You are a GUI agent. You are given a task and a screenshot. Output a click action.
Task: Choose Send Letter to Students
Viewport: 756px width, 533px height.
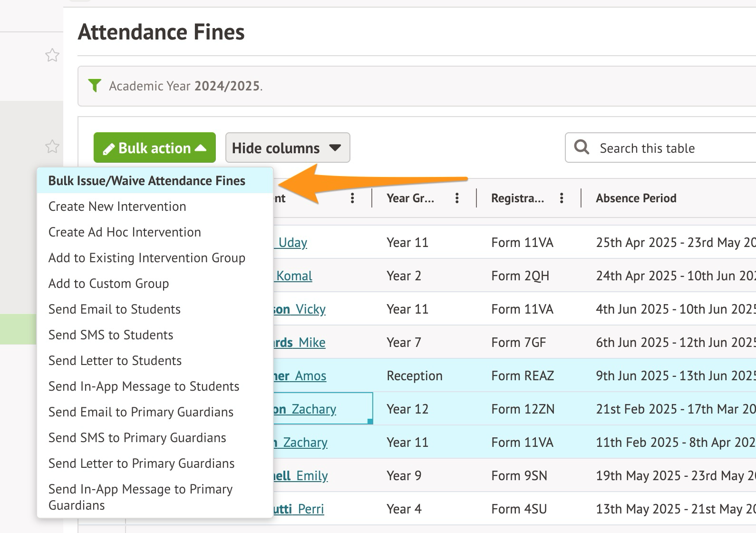click(115, 361)
